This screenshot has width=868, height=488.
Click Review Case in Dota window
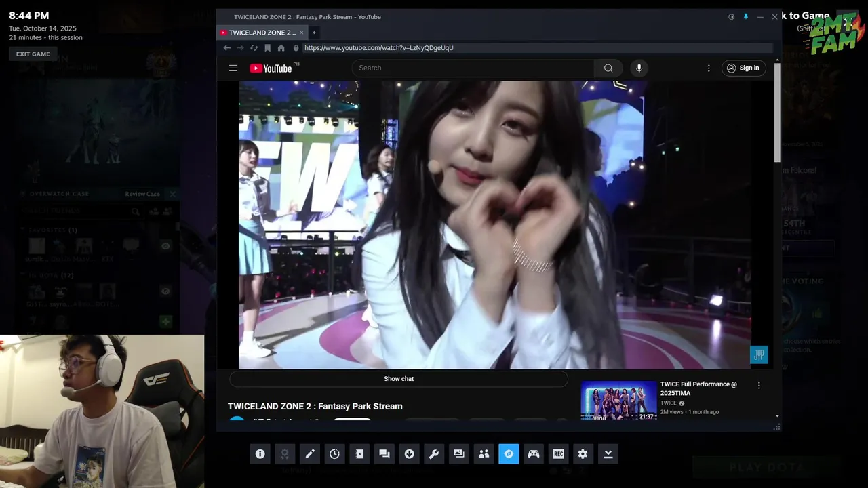(142, 194)
